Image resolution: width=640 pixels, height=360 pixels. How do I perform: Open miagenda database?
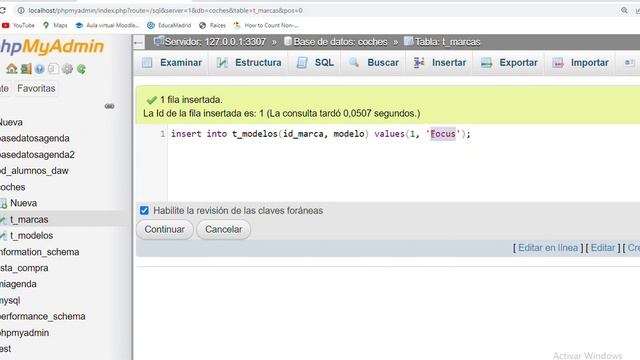(18, 284)
